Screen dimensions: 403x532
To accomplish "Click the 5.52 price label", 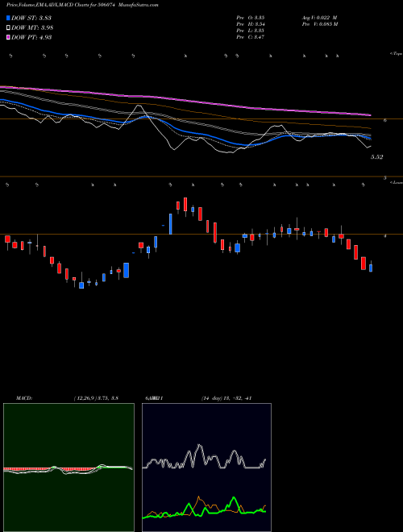I will pyautogui.click(x=377, y=157).
